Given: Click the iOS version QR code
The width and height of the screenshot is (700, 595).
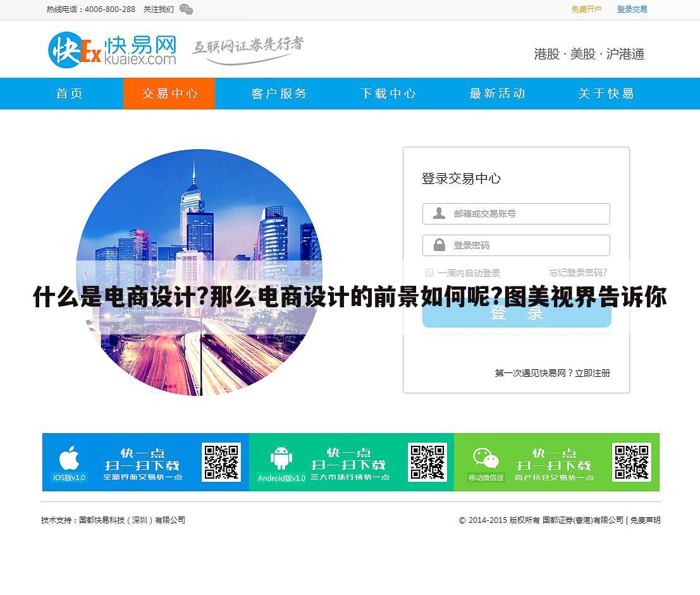Looking at the screenshot, I should (x=223, y=462).
